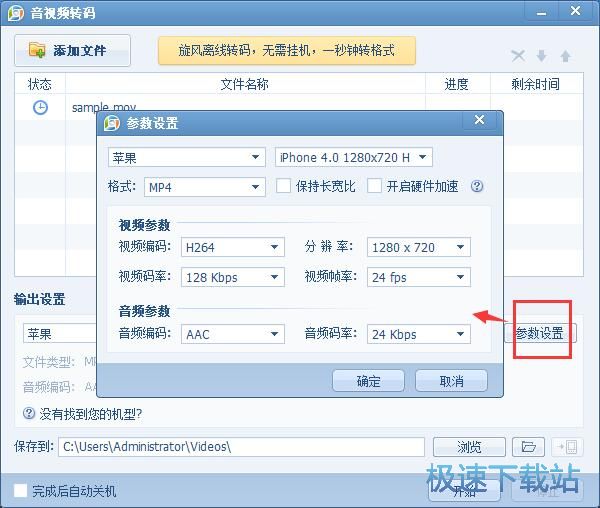
Task: Click the save path input field
Action: (x=241, y=446)
